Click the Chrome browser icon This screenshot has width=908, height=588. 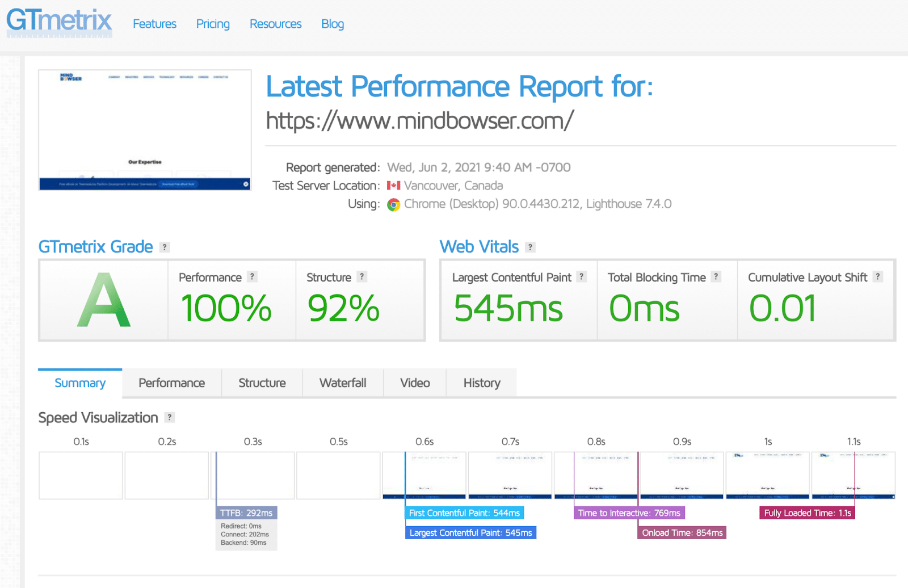(x=394, y=204)
